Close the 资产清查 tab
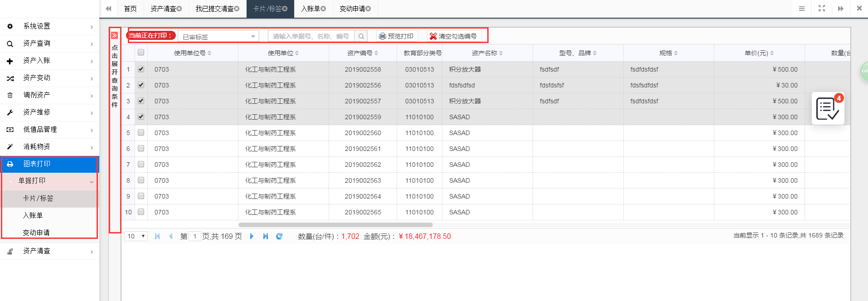This screenshot has width=868, height=301. click(x=179, y=9)
